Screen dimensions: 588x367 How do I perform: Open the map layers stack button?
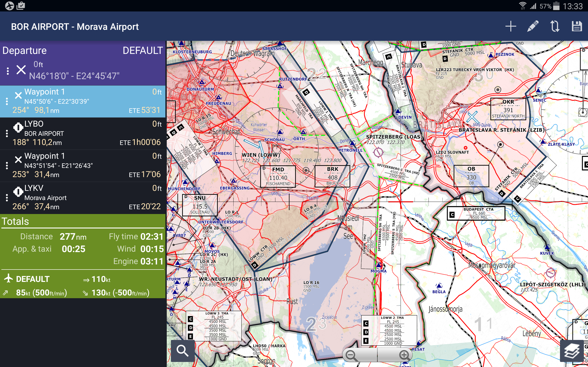tap(571, 351)
